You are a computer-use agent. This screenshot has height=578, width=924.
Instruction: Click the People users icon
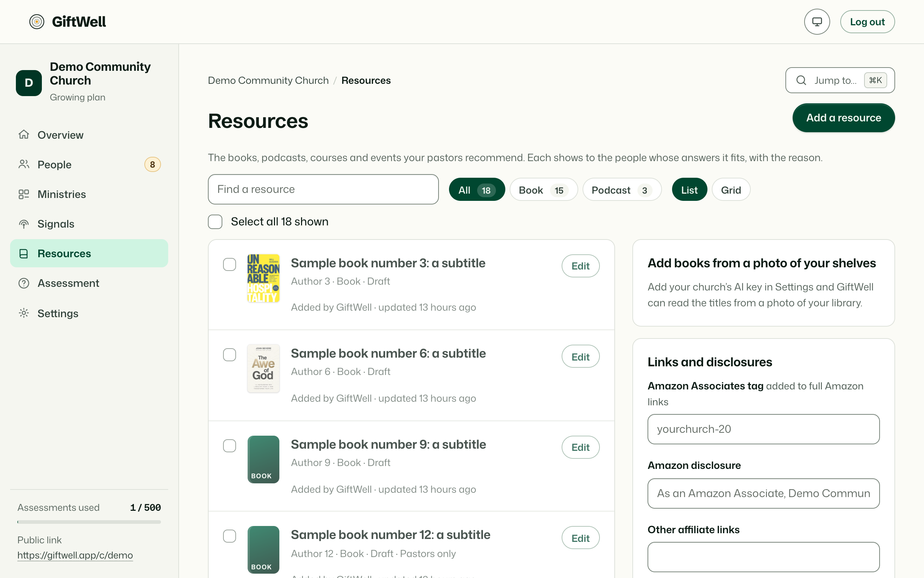pos(24,164)
